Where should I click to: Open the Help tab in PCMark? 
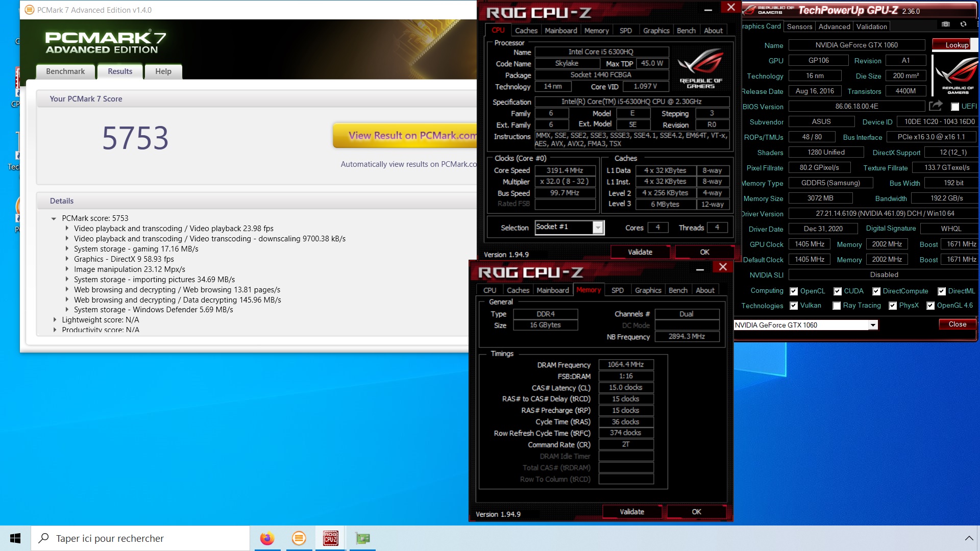(x=163, y=71)
